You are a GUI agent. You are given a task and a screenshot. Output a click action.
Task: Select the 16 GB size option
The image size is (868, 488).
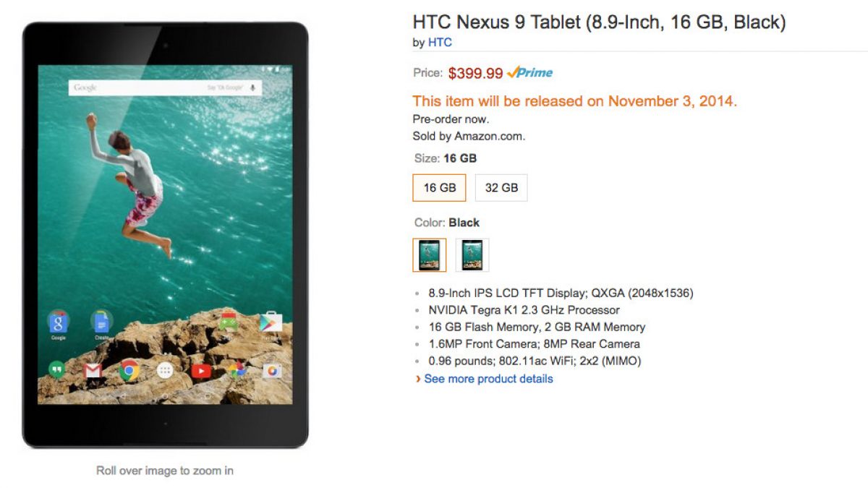point(439,188)
